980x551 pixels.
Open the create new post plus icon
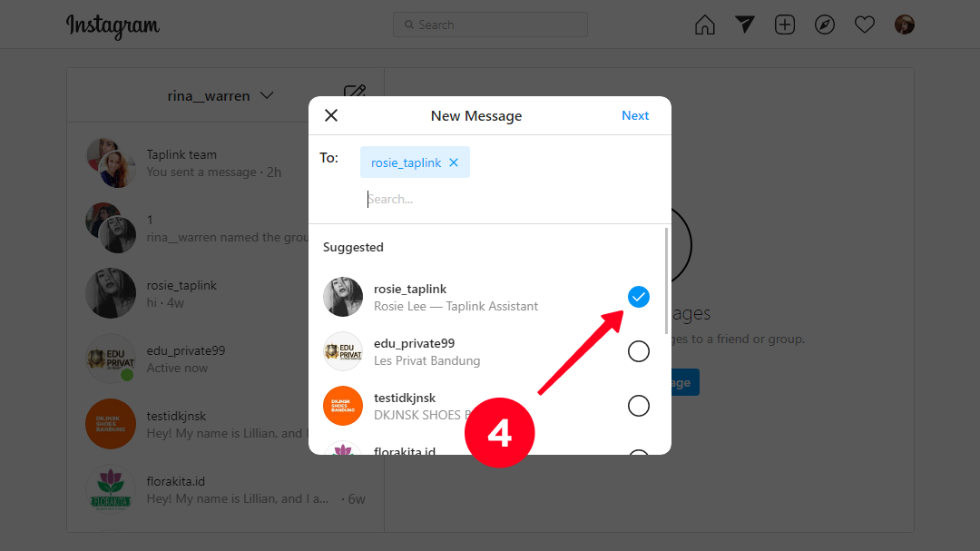click(784, 25)
